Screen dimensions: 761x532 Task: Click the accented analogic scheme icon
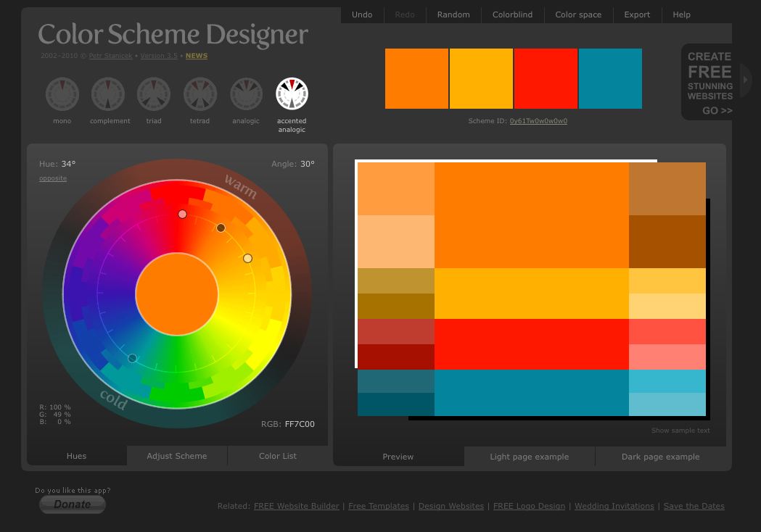tap(292, 94)
